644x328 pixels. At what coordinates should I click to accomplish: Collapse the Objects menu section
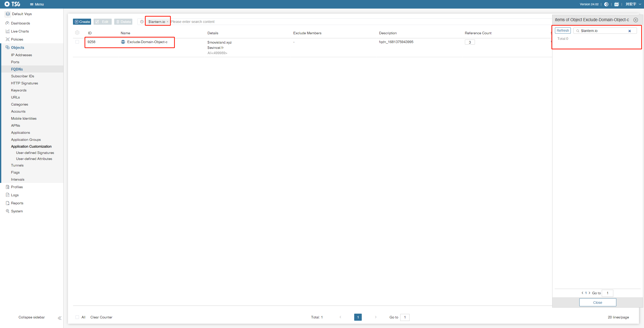(x=18, y=48)
